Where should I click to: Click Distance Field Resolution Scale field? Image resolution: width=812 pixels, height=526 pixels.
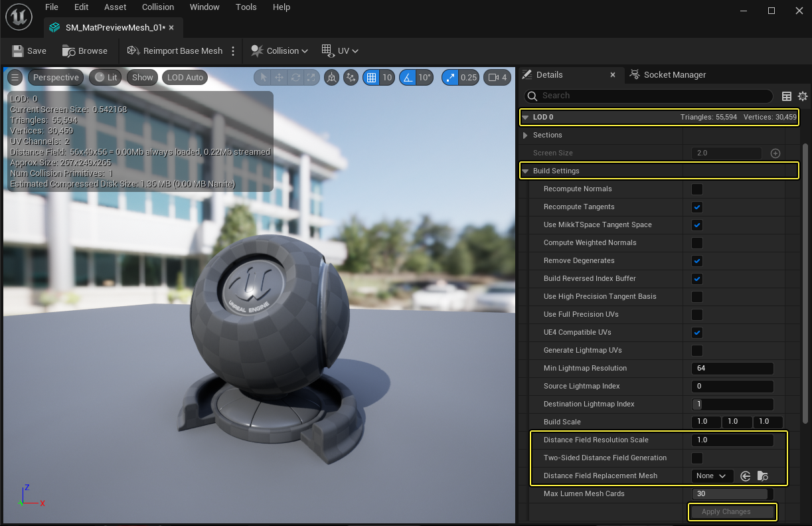(732, 440)
